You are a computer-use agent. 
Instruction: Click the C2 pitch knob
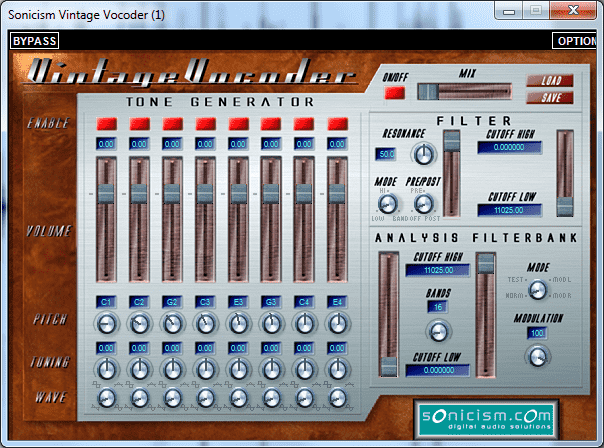click(x=139, y=324)
